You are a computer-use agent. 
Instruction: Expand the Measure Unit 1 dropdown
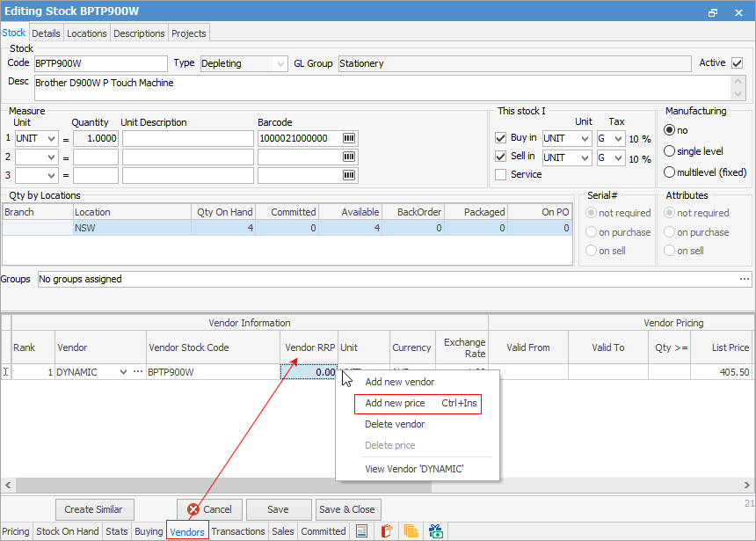(51, 139)
